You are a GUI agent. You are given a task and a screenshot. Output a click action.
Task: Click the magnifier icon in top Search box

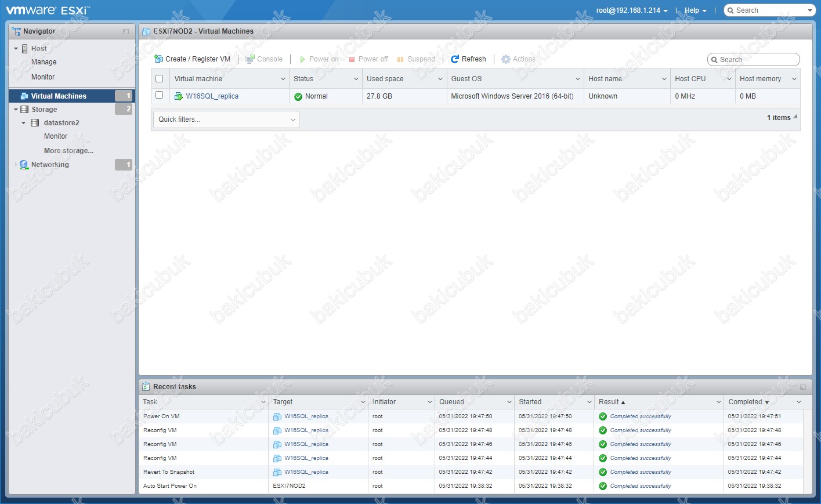click(731, 10)
